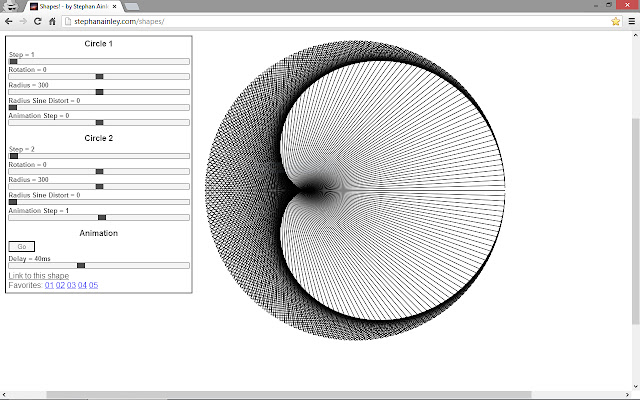
Task: Open favorite shape 05
Action: pos(93,285)
